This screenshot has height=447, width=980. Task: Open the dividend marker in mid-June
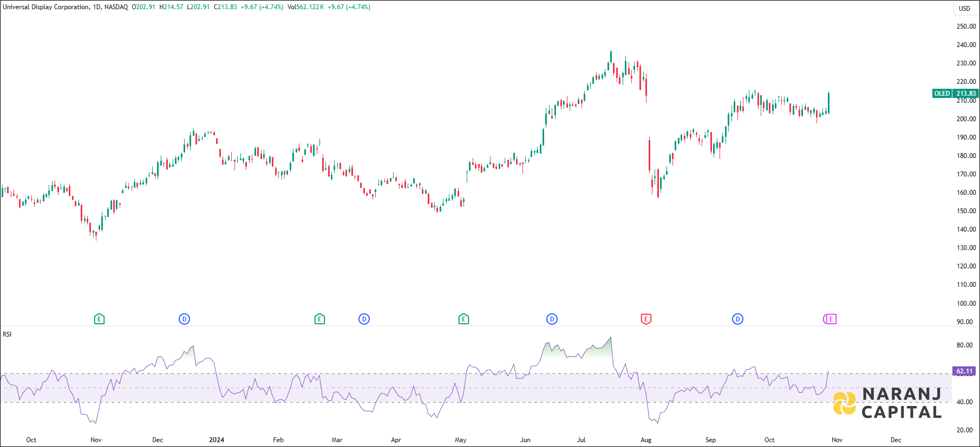click(552, 319)
